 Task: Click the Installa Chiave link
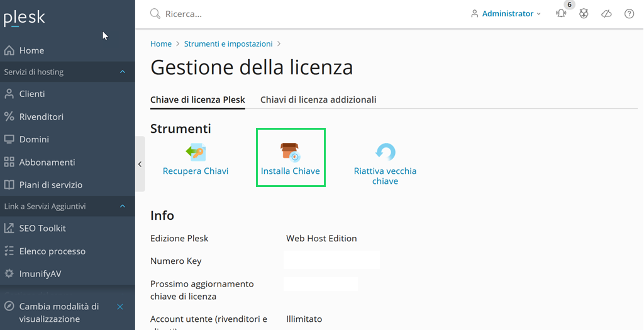291,171
